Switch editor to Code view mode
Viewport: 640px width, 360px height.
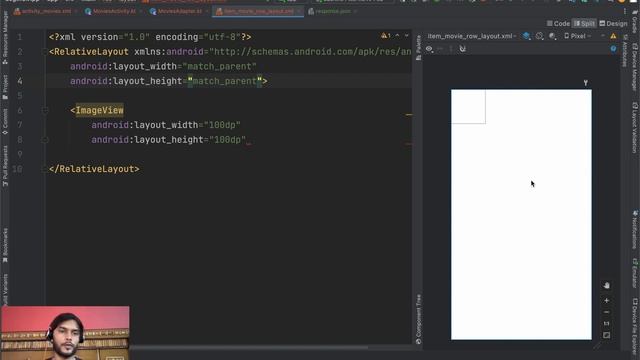click(x=558, y=24)
